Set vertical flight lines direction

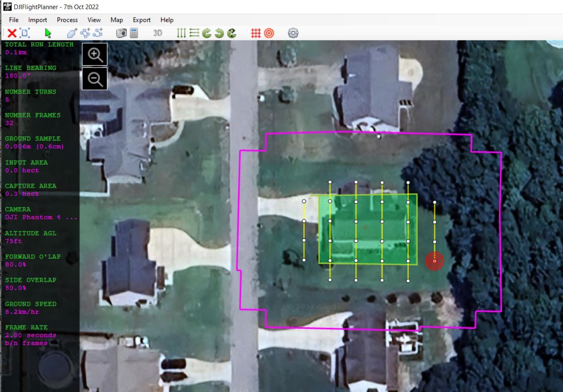tap(181, 33)
